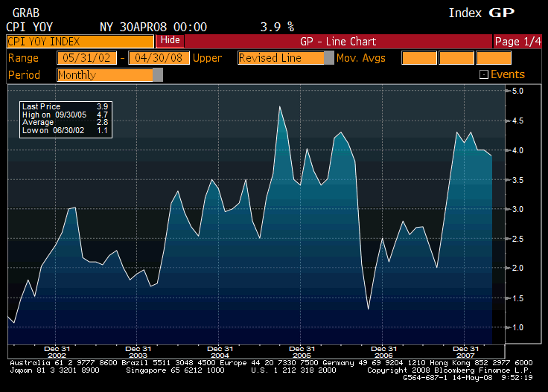
Task: Open the Period Monthly dropdown arrow
Action: tap(158, 75)
